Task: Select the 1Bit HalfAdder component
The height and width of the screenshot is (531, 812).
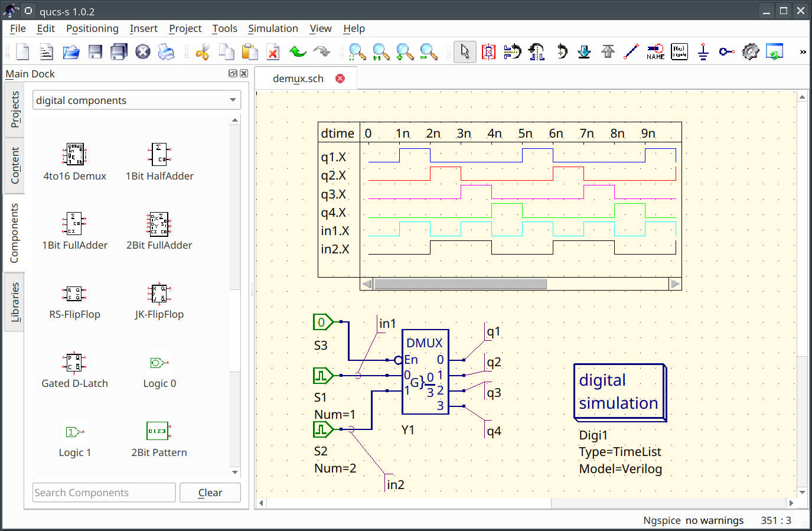Action: 159,162
